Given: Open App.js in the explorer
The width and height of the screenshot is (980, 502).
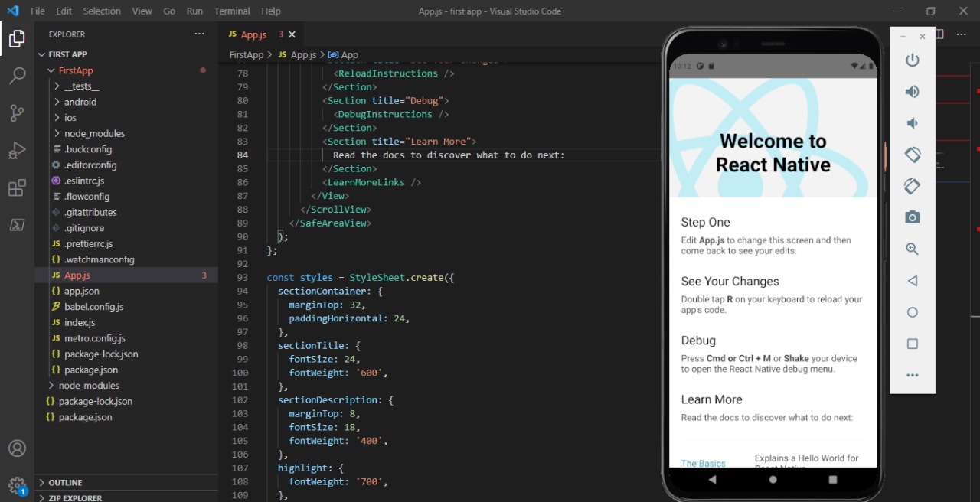Looking at the screenshot, I should [x=126, y=275].
